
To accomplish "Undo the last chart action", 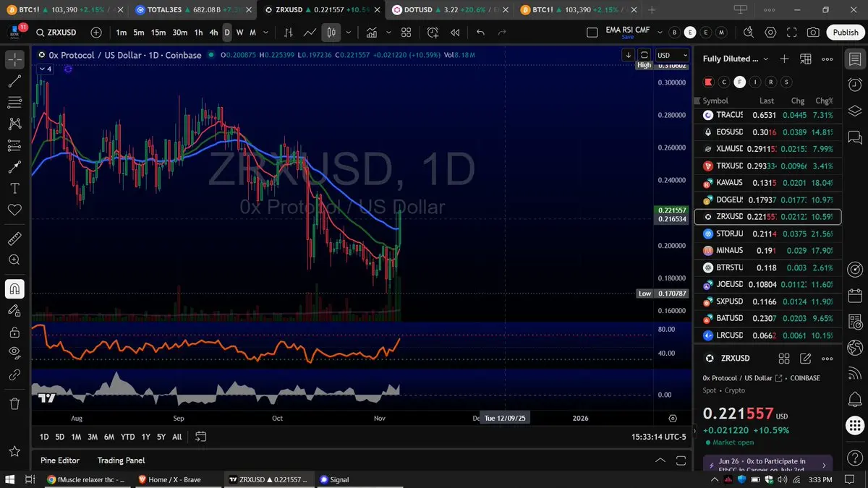I will (x=480, y=33).
